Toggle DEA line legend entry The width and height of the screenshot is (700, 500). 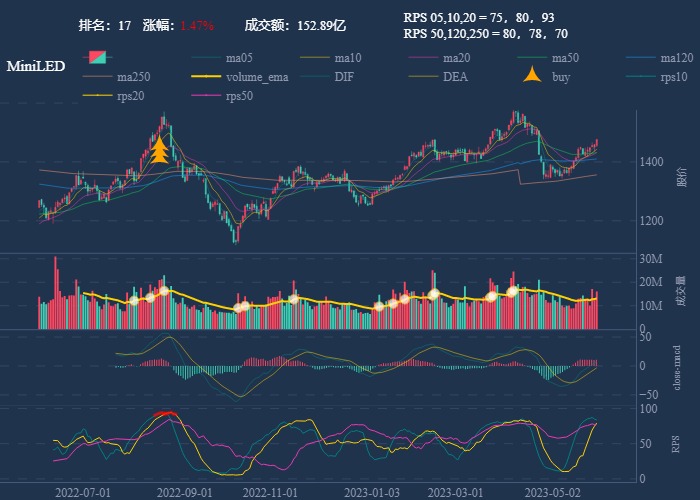tap(438, 77)
